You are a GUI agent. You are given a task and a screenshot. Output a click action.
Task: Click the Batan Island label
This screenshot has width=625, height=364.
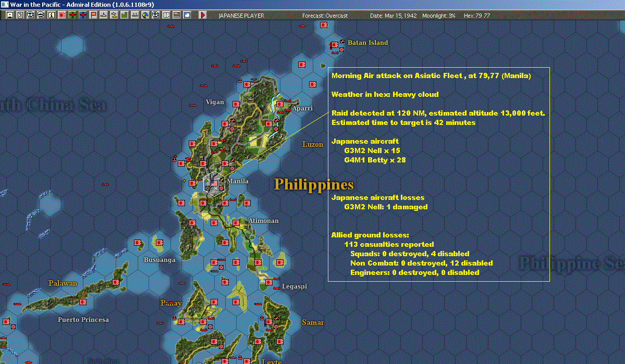tap(367, 43)
